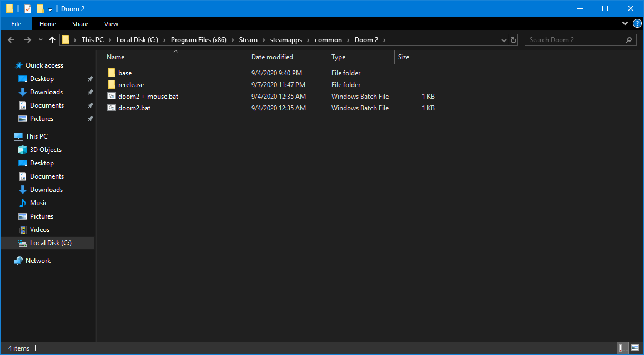Click common breadcrumb in address bar

pyautogui.click(x=328, y=40)
